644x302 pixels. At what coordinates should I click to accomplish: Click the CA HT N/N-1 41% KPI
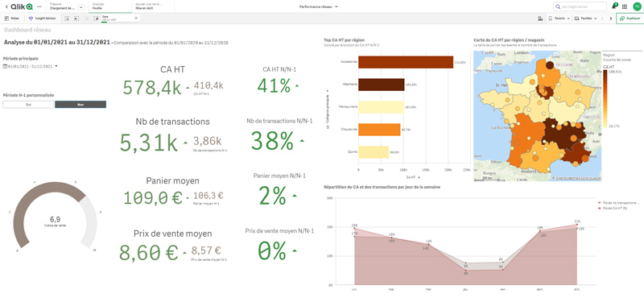(274, 85)
